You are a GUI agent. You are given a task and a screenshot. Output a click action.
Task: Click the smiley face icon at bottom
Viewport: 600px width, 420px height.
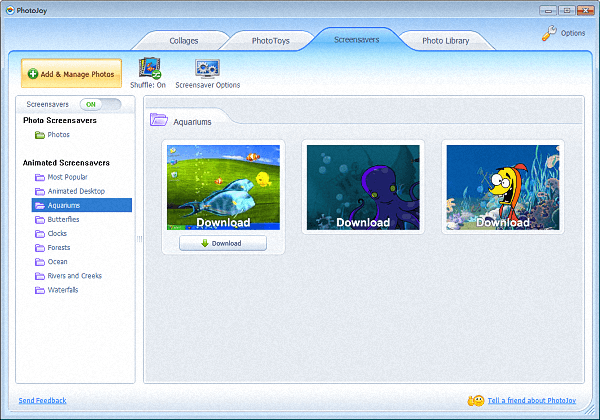[477, 400]
